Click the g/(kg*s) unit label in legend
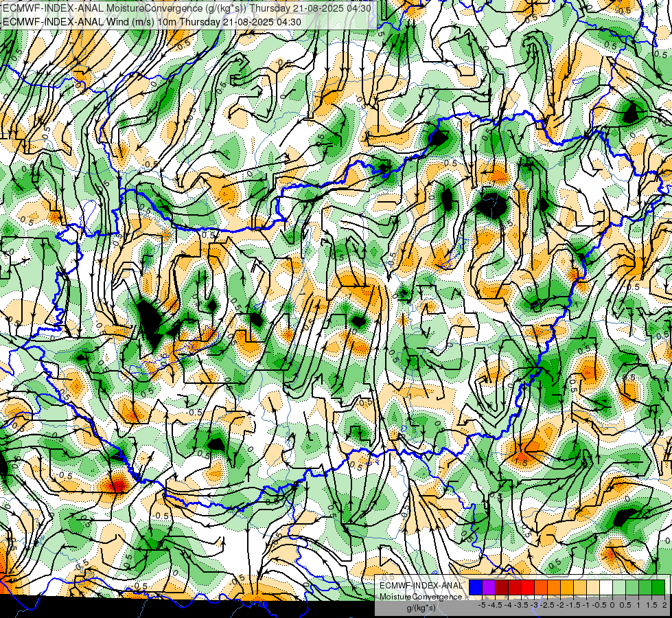Screen dimensions: 672x618 tap(421, 608)
